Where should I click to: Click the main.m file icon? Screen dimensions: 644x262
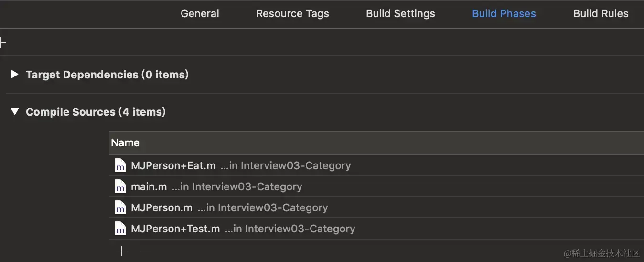pos(120,187)
